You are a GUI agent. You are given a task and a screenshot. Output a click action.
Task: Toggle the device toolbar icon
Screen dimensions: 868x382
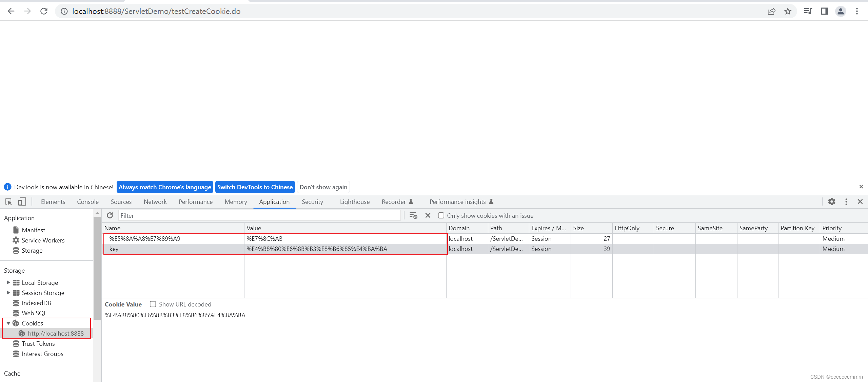pos(22,202)
